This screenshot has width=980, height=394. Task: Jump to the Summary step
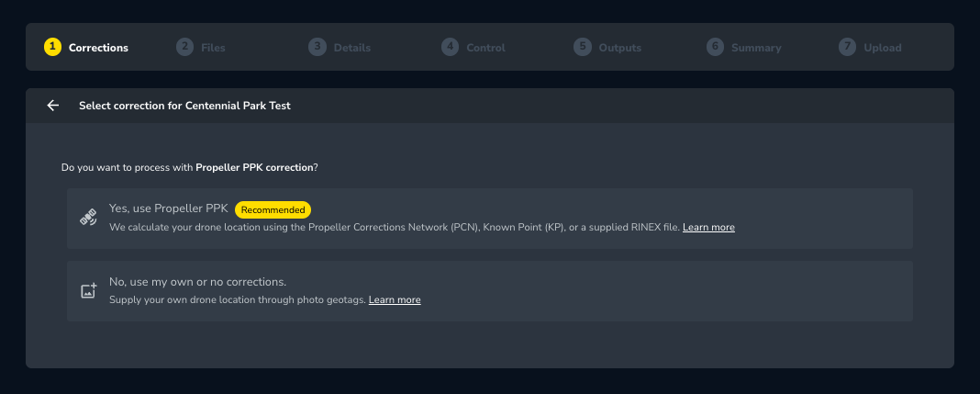[x=744, y=48]
